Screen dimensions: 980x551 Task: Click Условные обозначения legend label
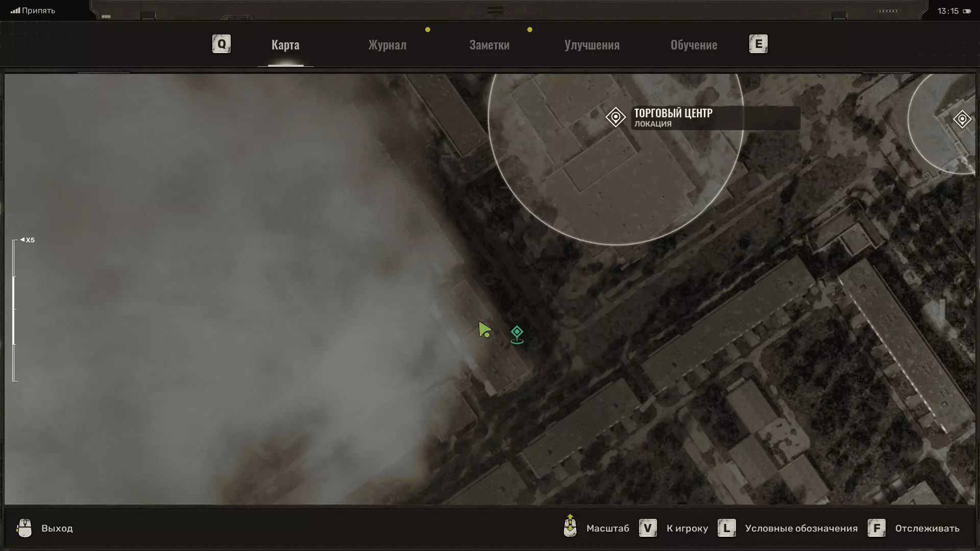[x=801, y=529]
